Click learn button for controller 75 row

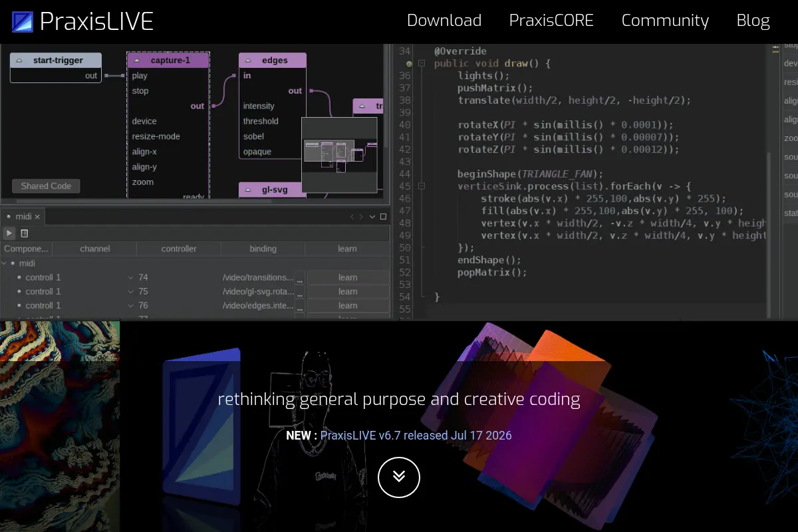tap(348, 291)
